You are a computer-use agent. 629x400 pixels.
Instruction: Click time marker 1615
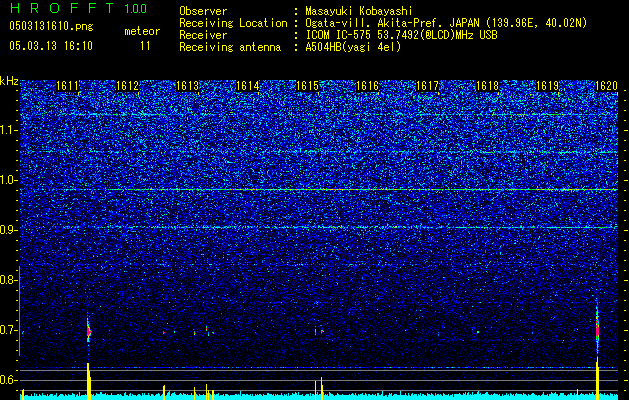point(307,86)
